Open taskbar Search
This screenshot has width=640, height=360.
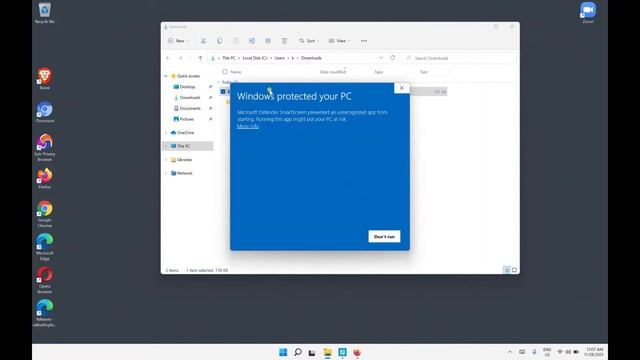pos(298,352)
